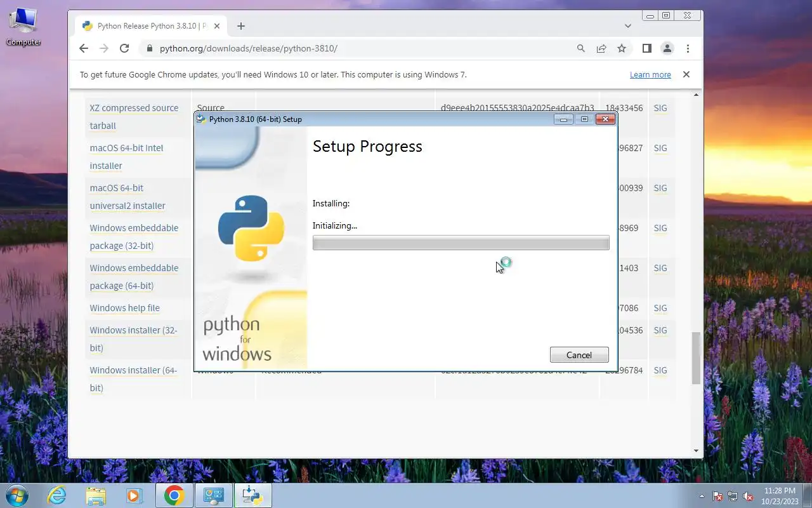Image resolution: width=812 pixels, height=508 pixels.
Task: Dismiss the Chrome update notification bar
Action: 686,74
